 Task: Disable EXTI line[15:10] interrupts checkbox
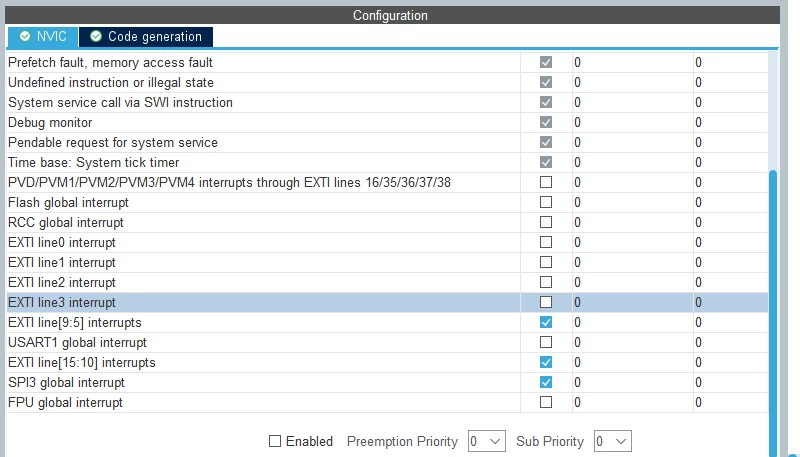546,362
